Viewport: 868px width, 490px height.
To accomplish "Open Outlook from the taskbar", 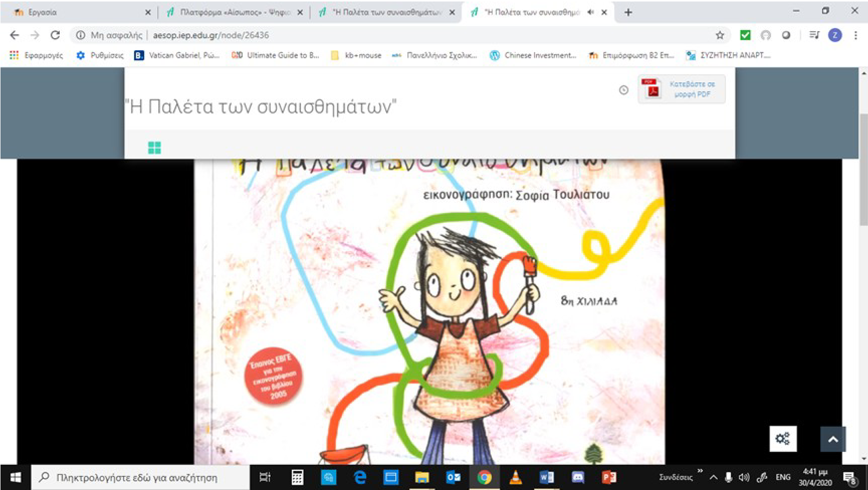I will [x=453, y=477].
